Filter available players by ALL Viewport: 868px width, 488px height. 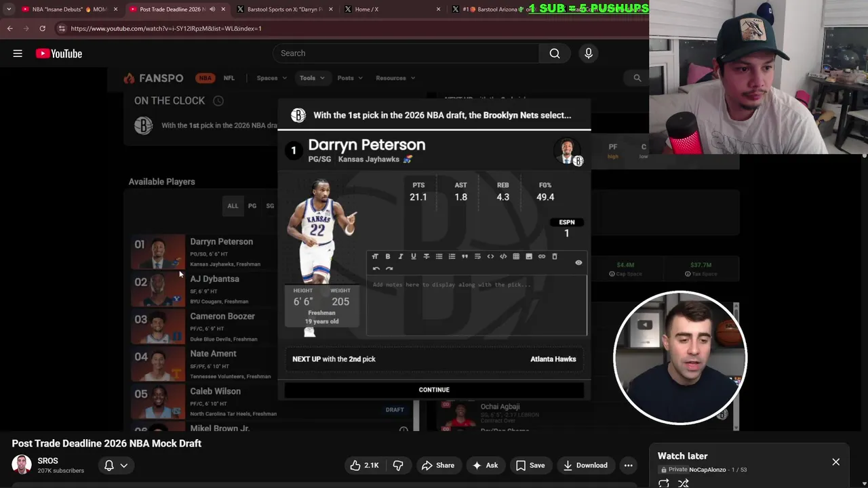pos(233,206)
